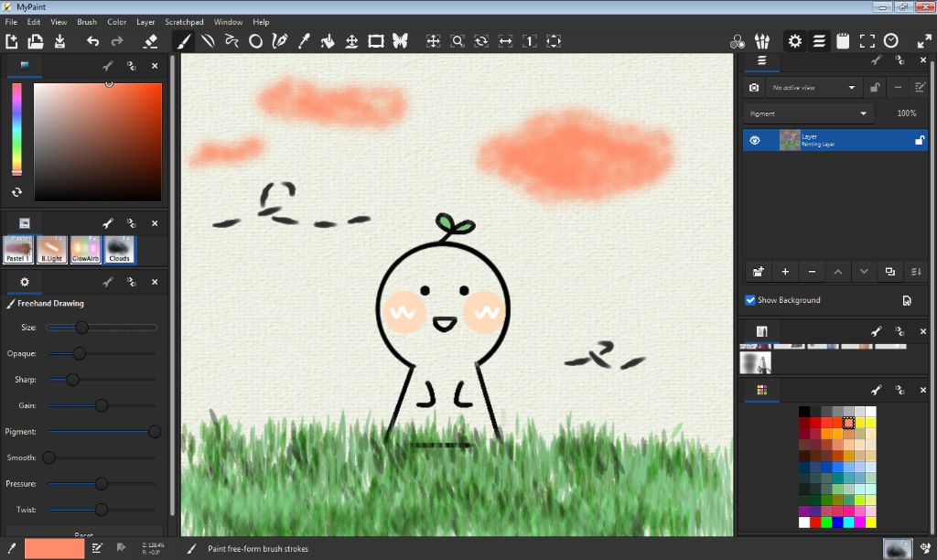Image resolution: width=937 pixels, height=560 pixels.
Task: Click the camera icon for layer views
Action: pyautogui.click(x=754, y=87)
